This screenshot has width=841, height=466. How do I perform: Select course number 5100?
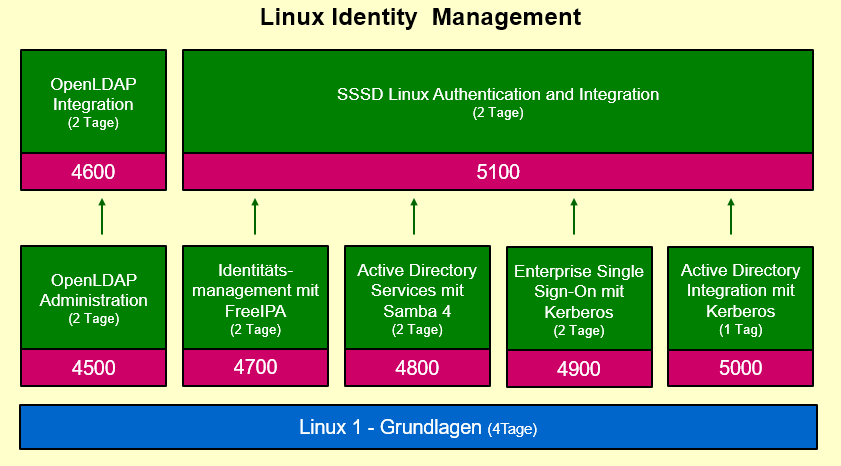click(x=498, y=172)
